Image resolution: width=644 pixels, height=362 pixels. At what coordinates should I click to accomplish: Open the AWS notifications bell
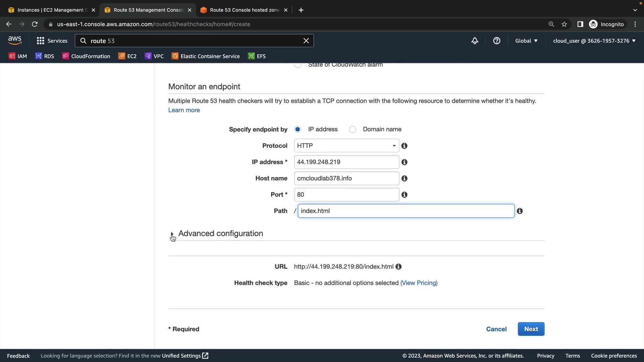coord(475,41)
